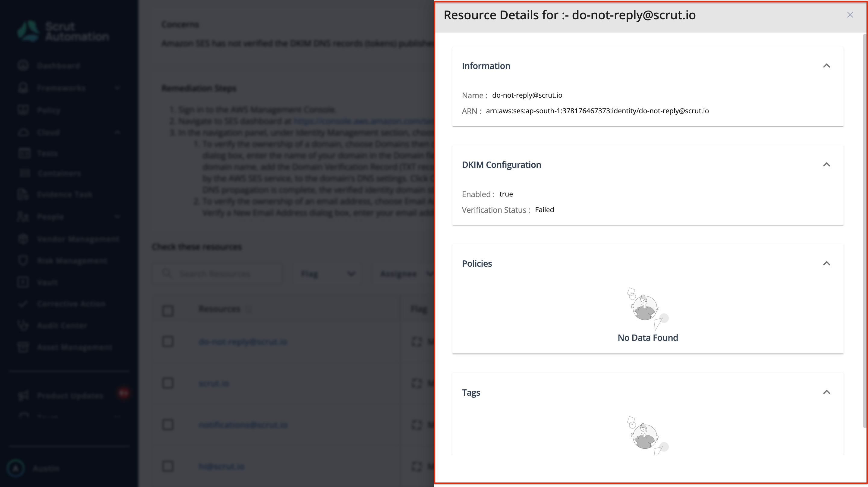Click the Product Updates megaphone icon
This screenshot has height=487, width=868.
click(x=23, y=395)
